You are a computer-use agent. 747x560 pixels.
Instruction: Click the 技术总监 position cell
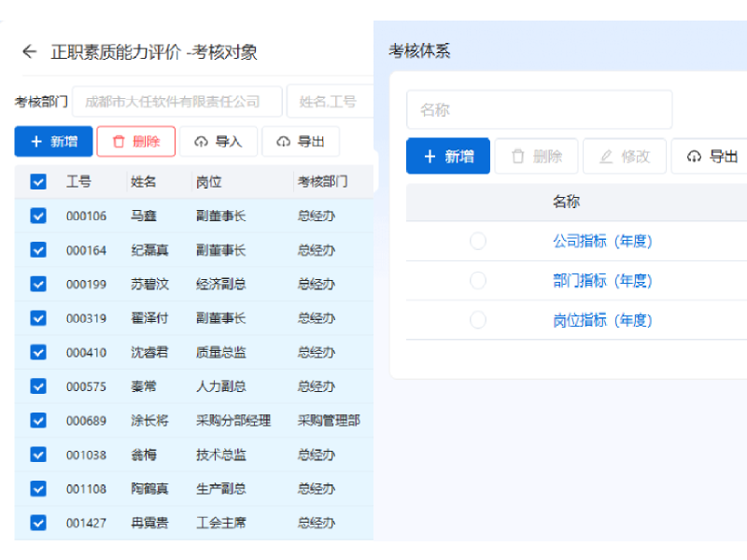point(221,455)
